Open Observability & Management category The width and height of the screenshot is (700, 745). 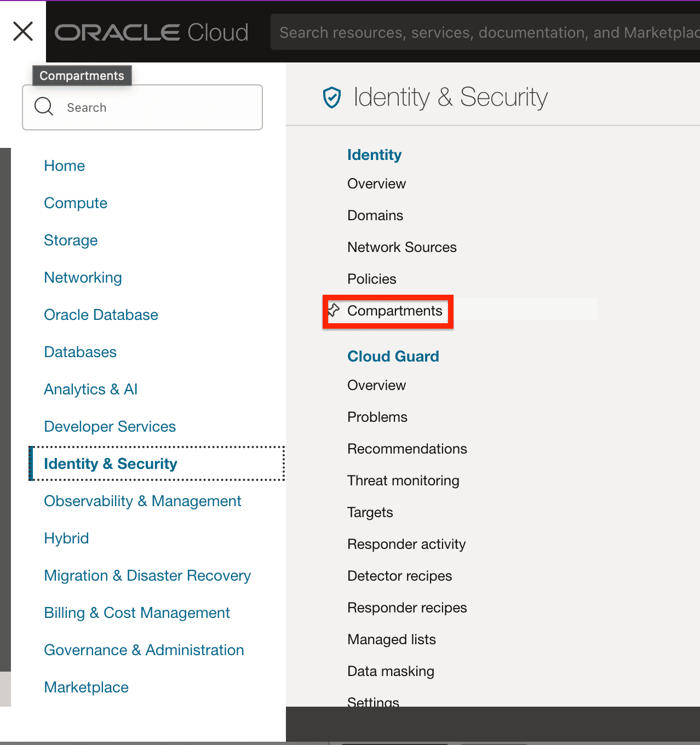tap(142, 501)
